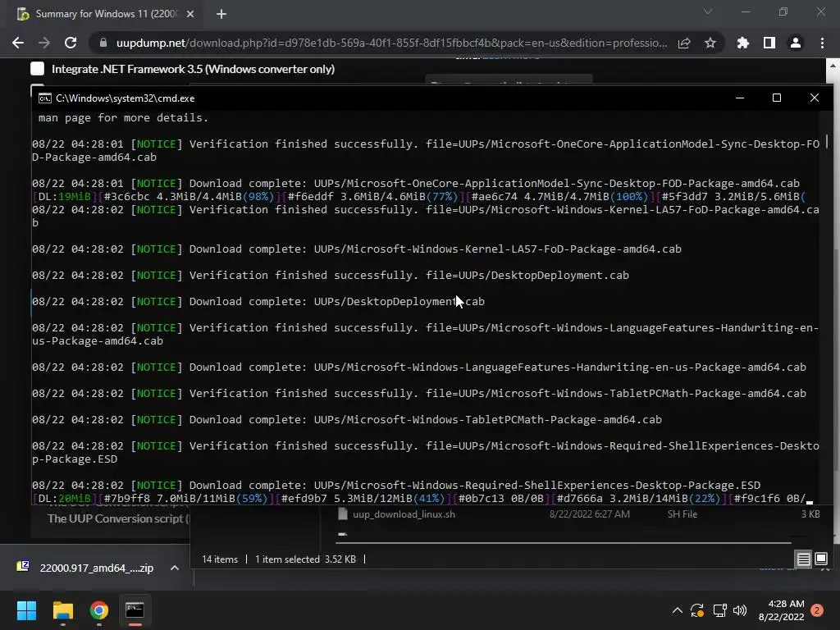This screenshot has width=840, height=630.
Task: Open a new Chrome tab
Action: (221, 14)
